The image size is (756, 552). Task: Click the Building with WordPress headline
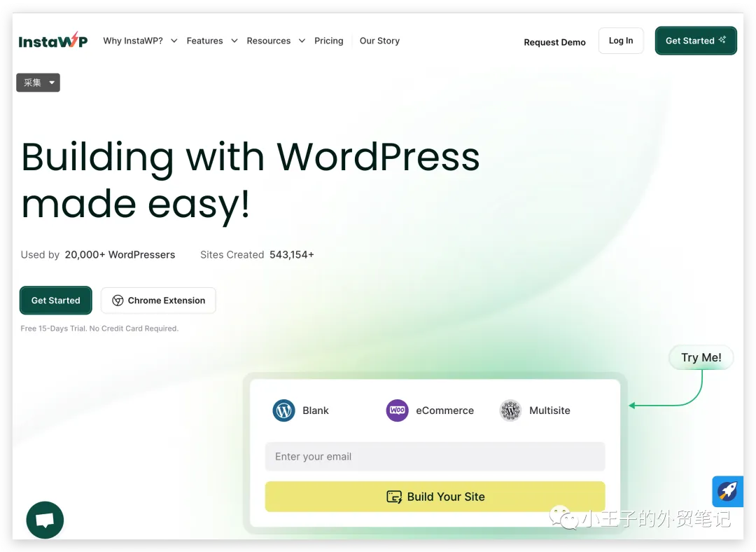pyautogui.click(x=250, y=180)
